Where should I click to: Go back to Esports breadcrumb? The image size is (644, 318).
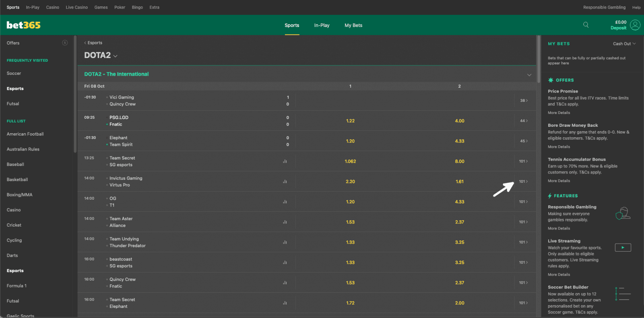[93, 43]
